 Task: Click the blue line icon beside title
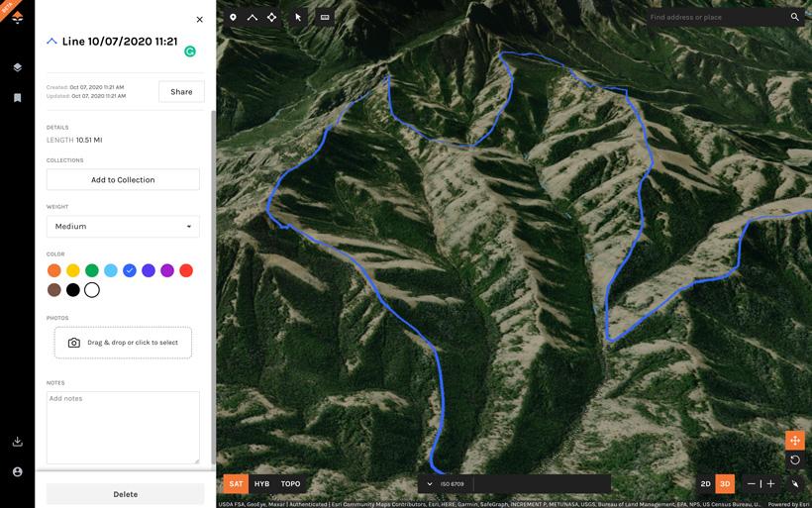(51, 41)
